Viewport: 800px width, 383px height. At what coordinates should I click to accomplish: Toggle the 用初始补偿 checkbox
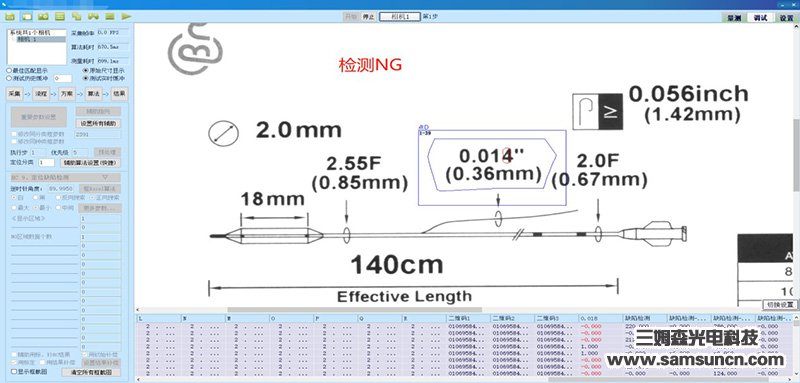tap(100, 354)
